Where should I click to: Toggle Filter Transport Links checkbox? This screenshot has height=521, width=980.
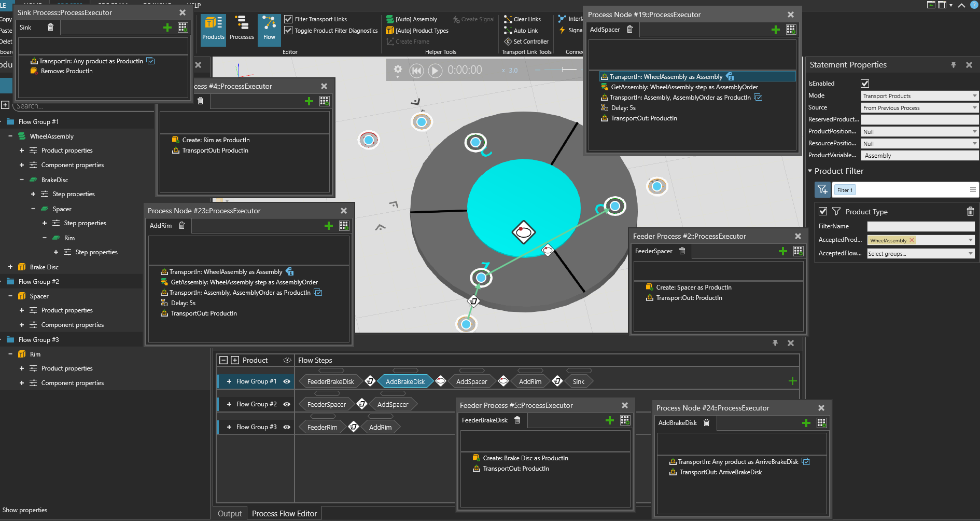(x=289, y=19)
